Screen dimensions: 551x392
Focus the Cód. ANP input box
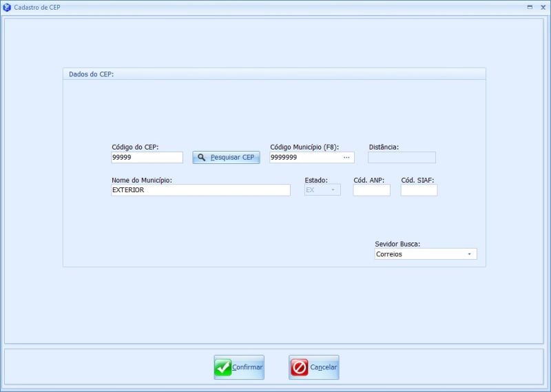(371, 190)
